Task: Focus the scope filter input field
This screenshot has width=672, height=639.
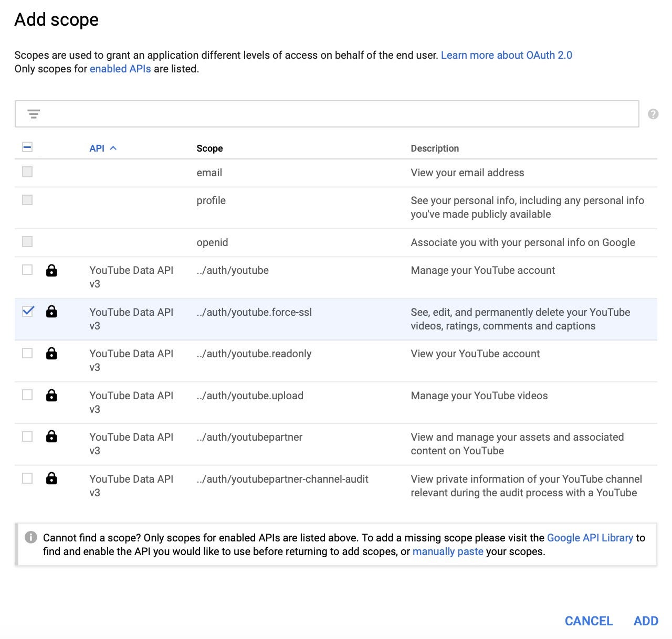Action: pyautogui.click(x=327, y=114)
